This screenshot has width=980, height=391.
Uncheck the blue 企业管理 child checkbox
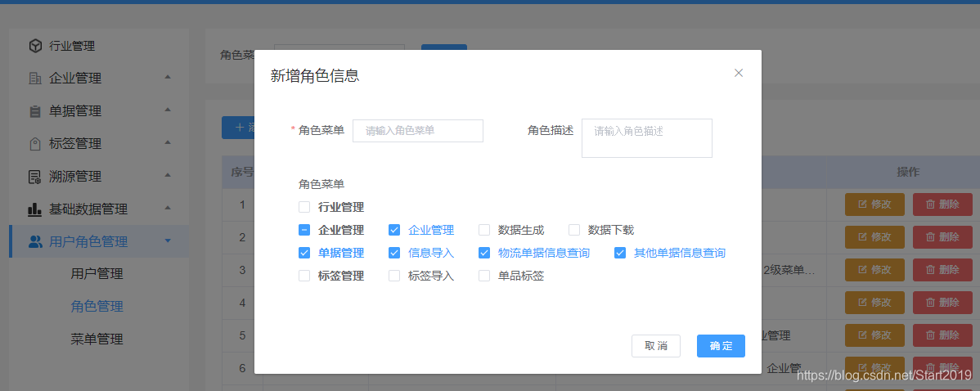pos(394,230)
